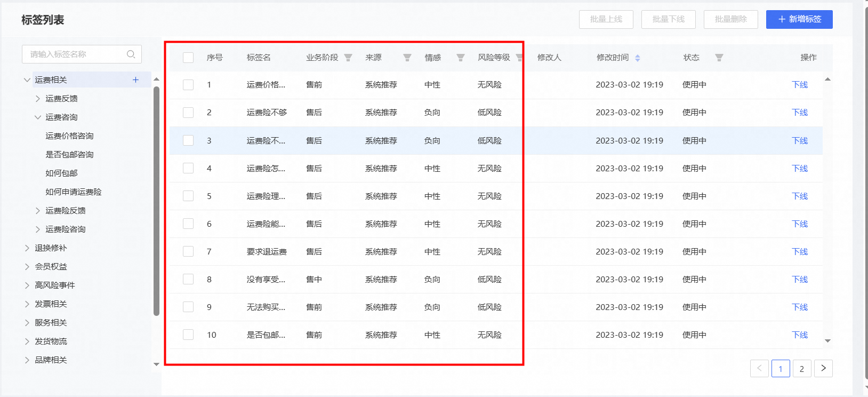
Task: Focus the 请输入标签名称 search field
Action: 82,54
